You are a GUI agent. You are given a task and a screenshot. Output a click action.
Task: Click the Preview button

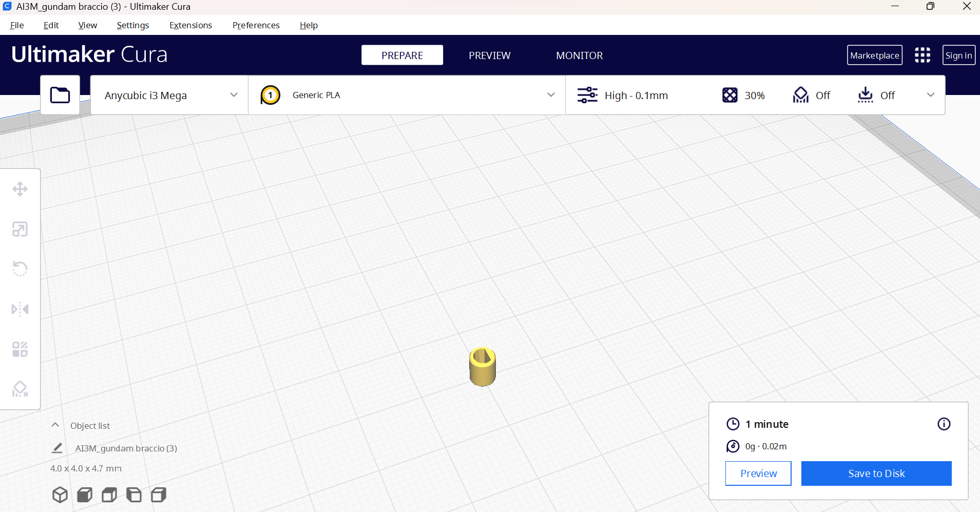[758, 473]
